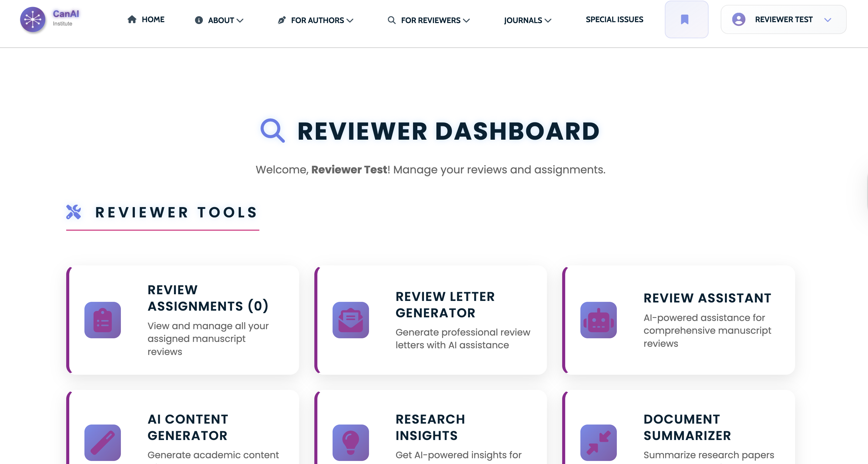
Task: Click the search icon beside FOR REVIEWERS
Action: tap(391, 20)
